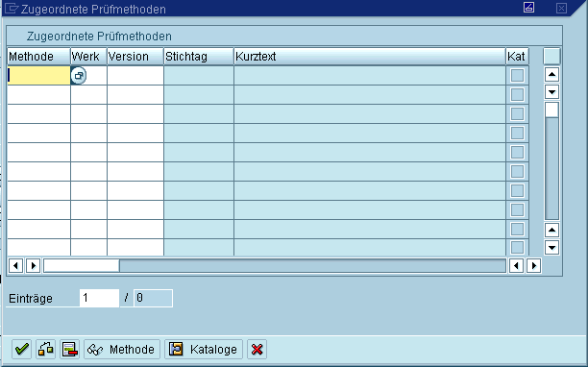Click the Kataloge button

click(x=204, y=350)
